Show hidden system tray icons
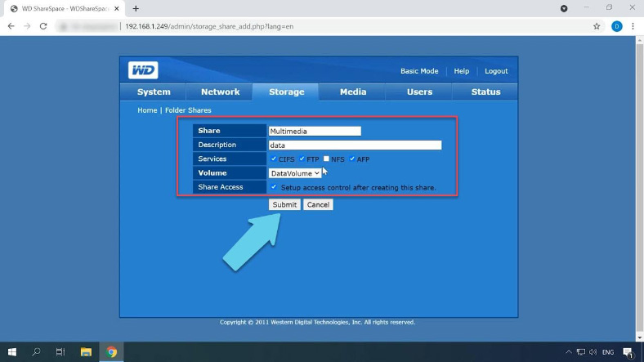 569,351
